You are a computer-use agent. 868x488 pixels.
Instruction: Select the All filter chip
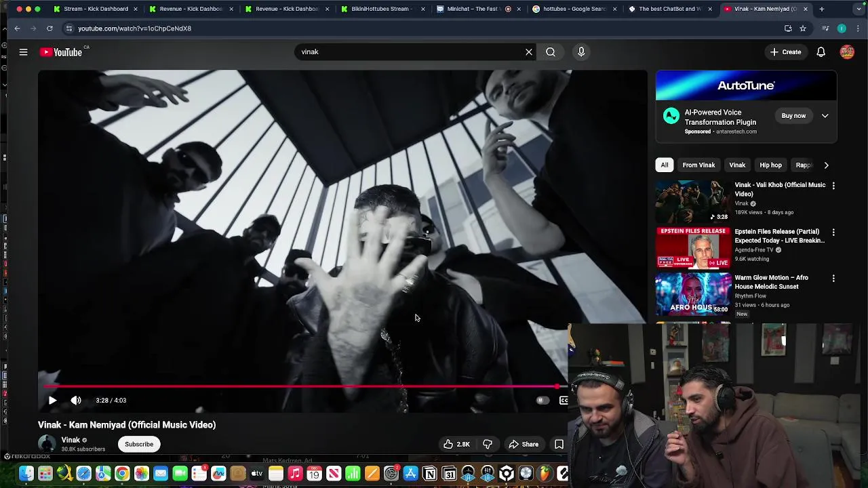(x=665, y=165)
